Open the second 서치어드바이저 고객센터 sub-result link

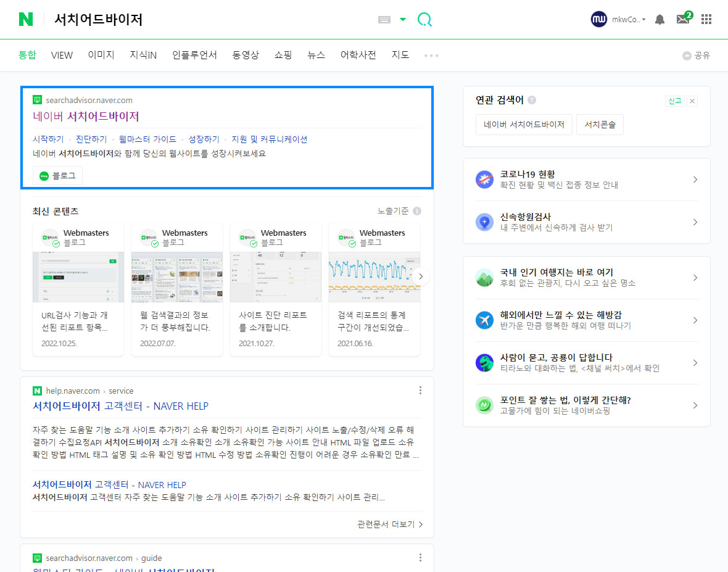point(109,485)
